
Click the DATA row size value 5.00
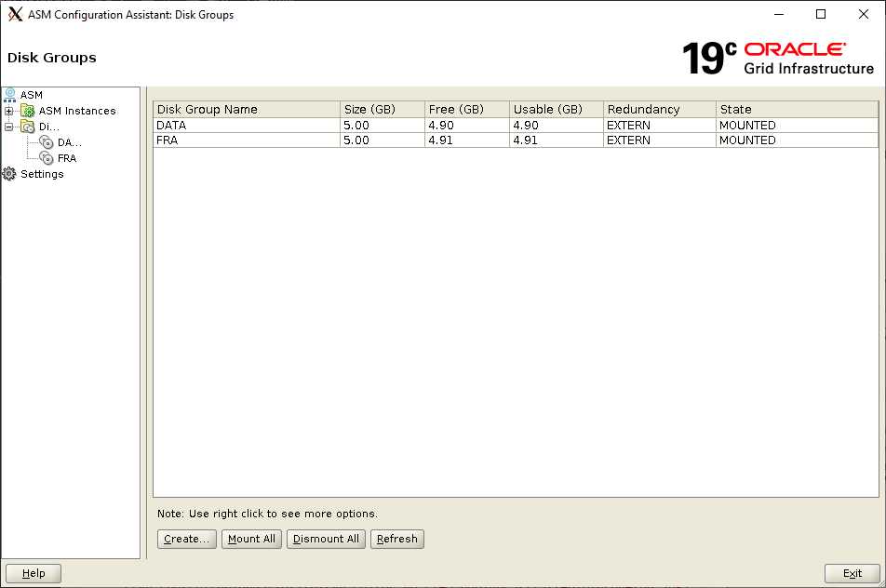pyautogui.click(x=383, y=125)
